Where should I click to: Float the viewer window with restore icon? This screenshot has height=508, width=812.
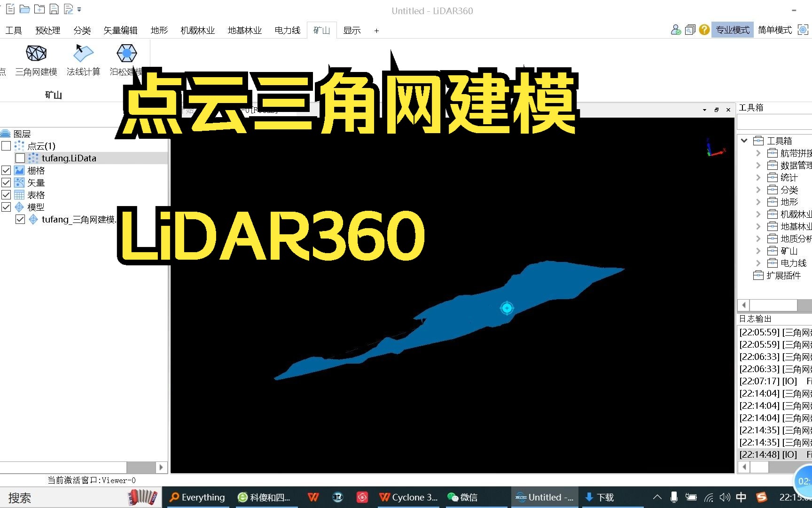[717, 110]
